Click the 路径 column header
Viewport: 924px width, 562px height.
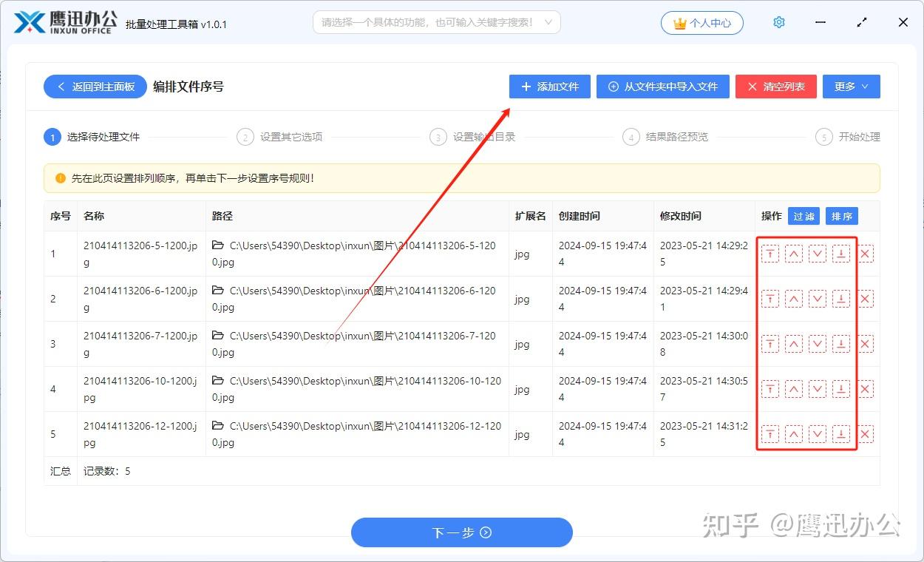point(357,216)
